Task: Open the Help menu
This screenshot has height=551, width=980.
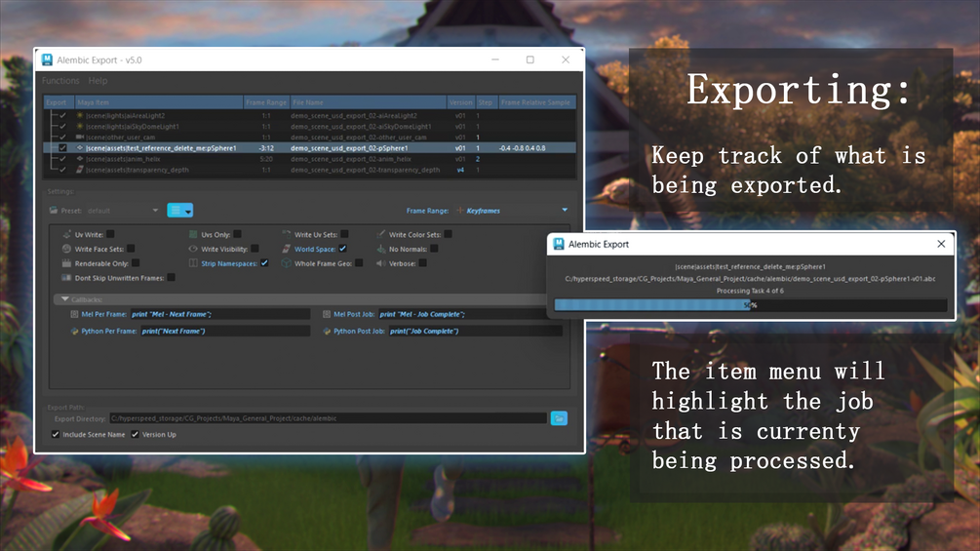Action: coord(98,81)
